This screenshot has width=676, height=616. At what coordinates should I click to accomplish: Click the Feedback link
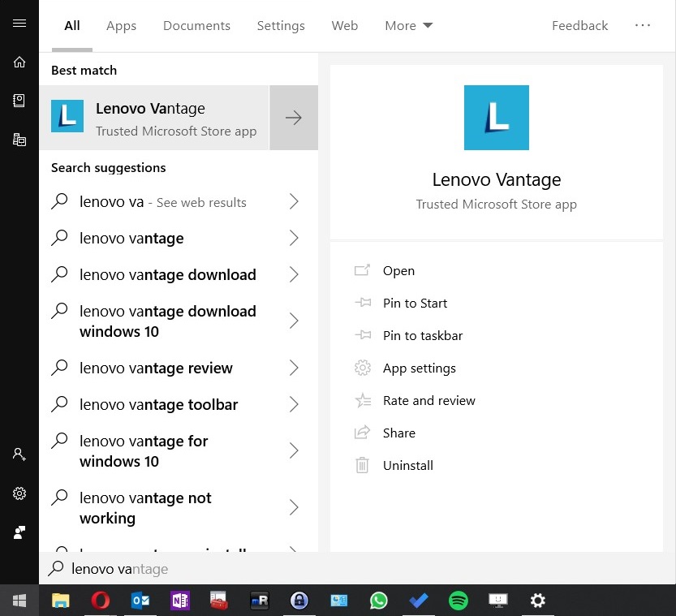[x=579, y=26]
